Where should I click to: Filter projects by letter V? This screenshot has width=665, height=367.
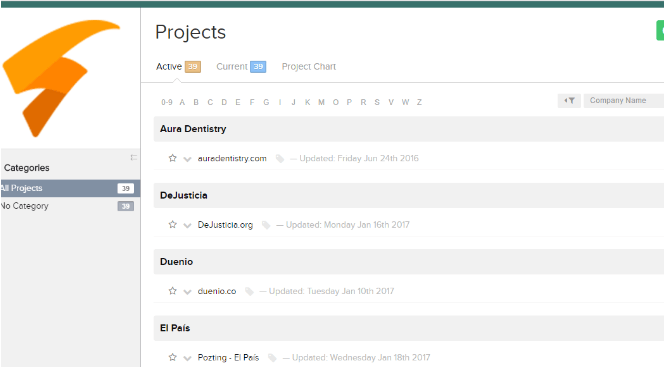pyautogui.click(x=391, y=102)
